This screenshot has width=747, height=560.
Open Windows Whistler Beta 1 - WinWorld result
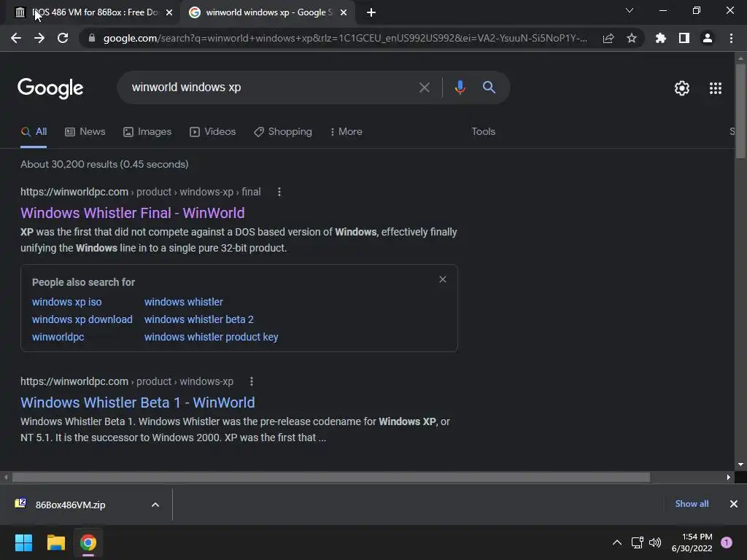[x=138, y=402]
